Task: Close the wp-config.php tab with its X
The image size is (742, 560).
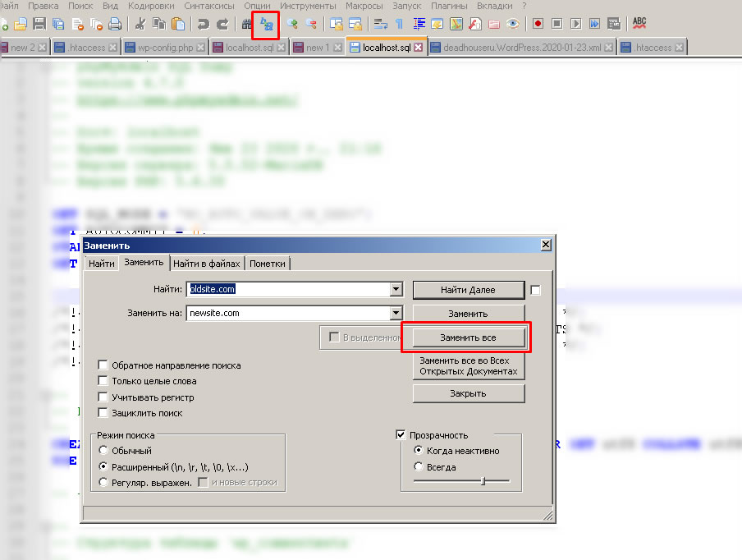Action: (200, 48)
